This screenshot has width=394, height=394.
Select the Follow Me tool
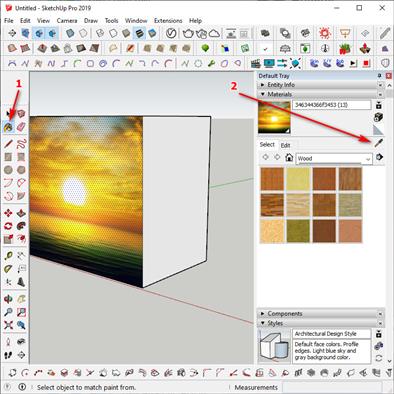coord(21,226)
